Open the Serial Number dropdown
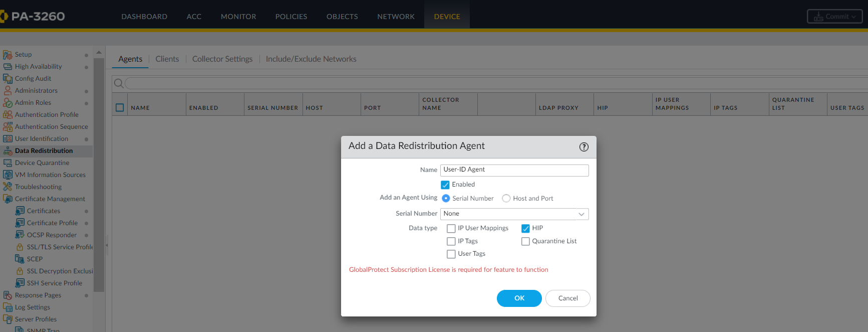This screenshot has width=868, height=332. click(x=581, y=214)
